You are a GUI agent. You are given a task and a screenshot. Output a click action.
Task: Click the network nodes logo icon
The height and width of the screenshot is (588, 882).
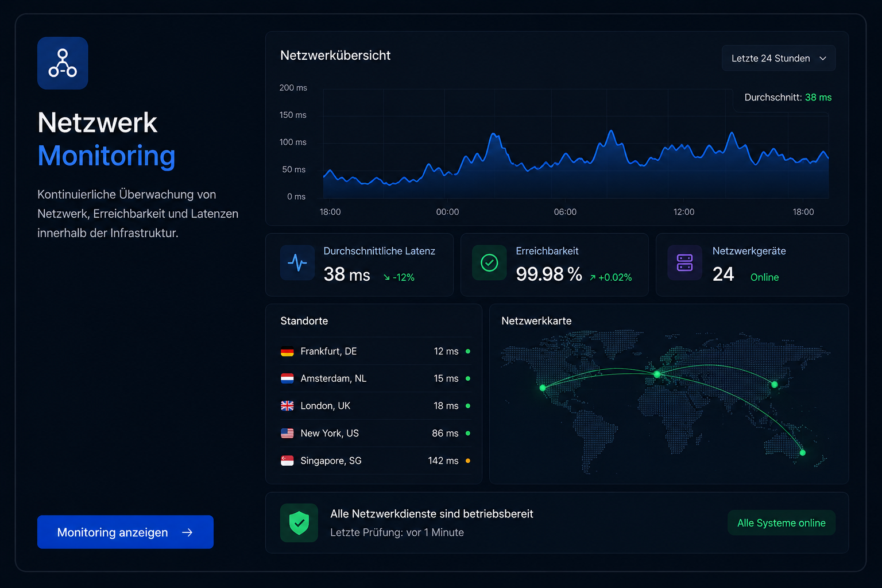[x=63, y=63]
